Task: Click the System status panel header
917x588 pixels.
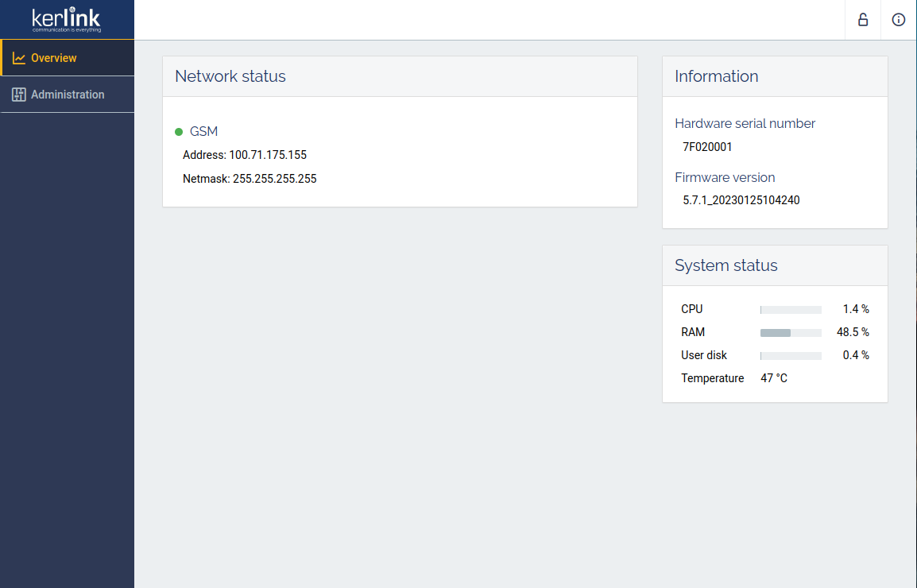Action: [x=725, y=265]
